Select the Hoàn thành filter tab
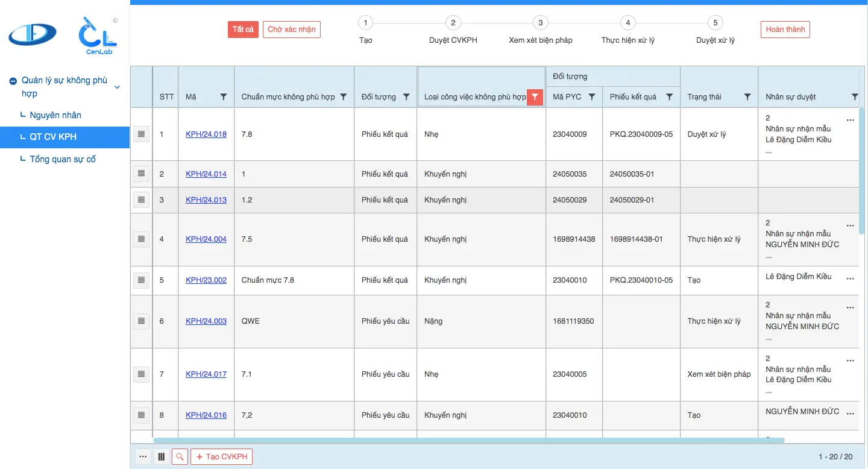Viewport: 868px width, 469px height. (785, 30)
